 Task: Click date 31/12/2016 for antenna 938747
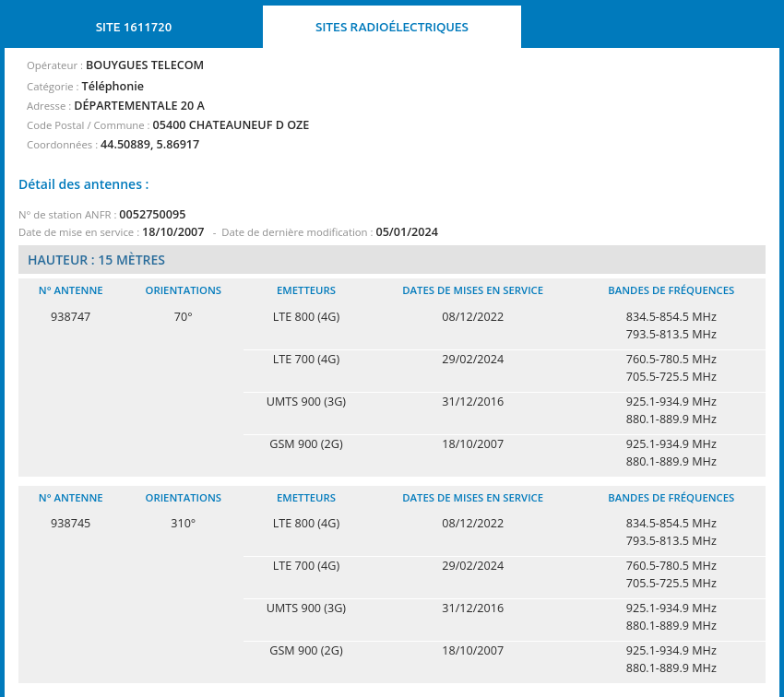click(472, 402)
